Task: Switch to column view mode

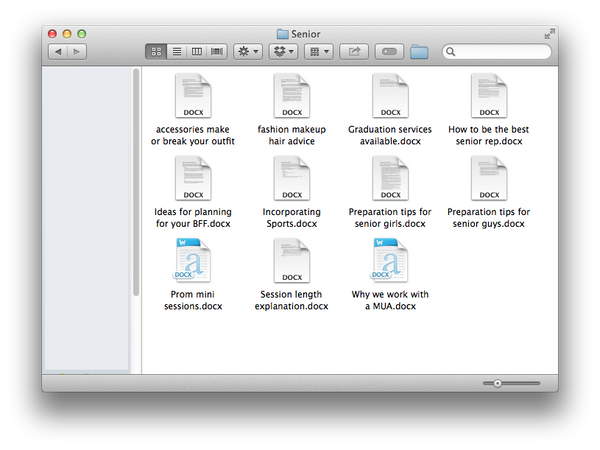Action: pyautogui.click(x=197, y=51)
